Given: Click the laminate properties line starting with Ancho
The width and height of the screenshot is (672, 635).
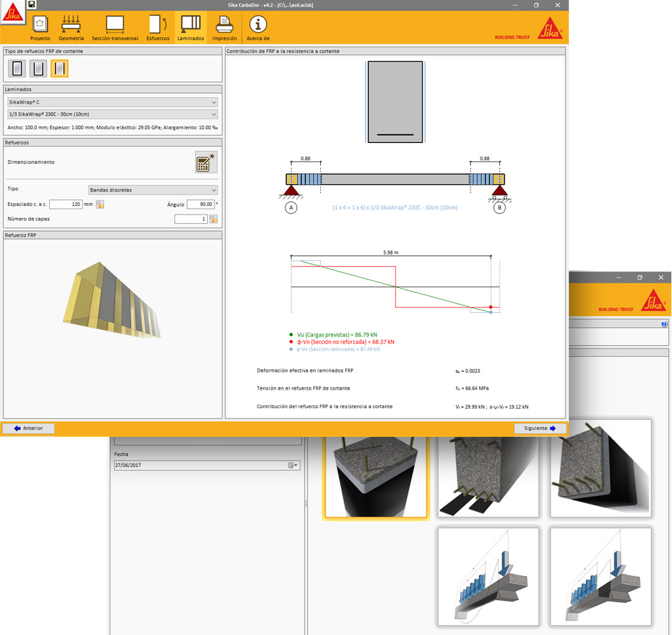Looking at the screenshot, I should (113, 127).
